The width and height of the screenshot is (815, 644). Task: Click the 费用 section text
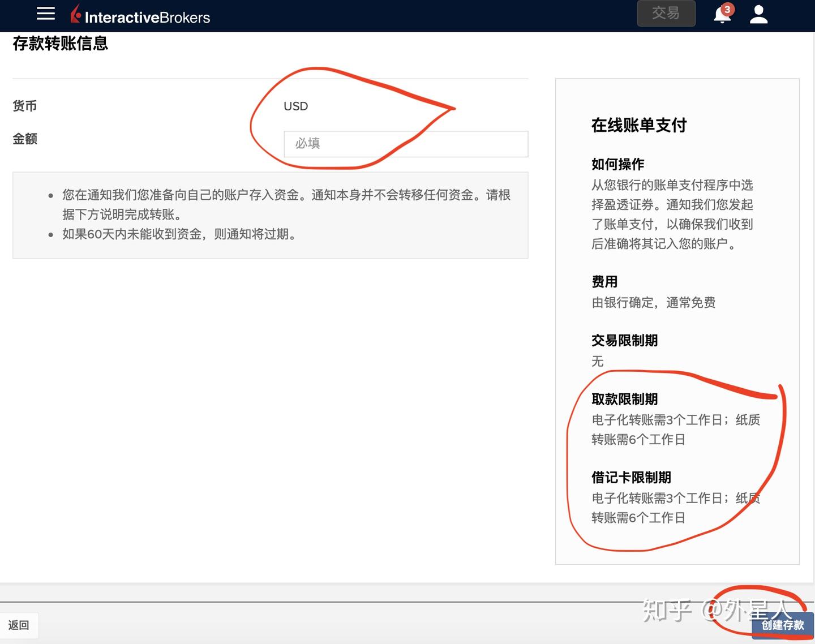604,281
